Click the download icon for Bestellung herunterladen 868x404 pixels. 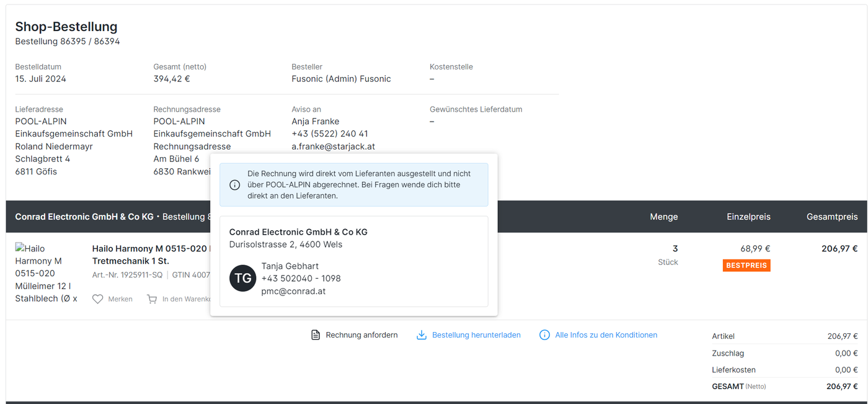(x=422, y=335)
